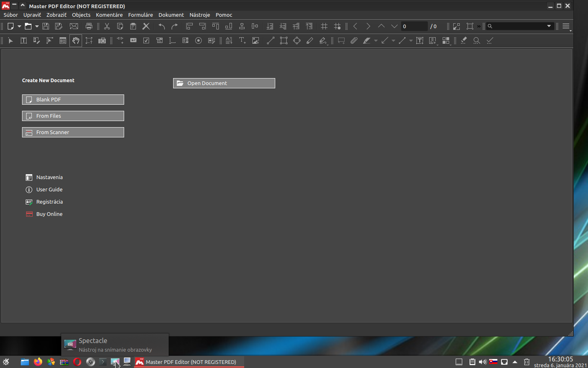Image resolution: width=588 pixels, height=368 pixels.
Task: Click the Paste clipboard icon
Action: (133, 26)
